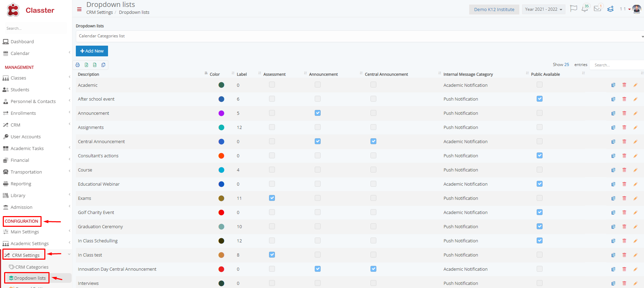The width and height of the screenshot is (644, 288).
Task: Edit the Exams row with pencil icon
Action: point(635,198)
